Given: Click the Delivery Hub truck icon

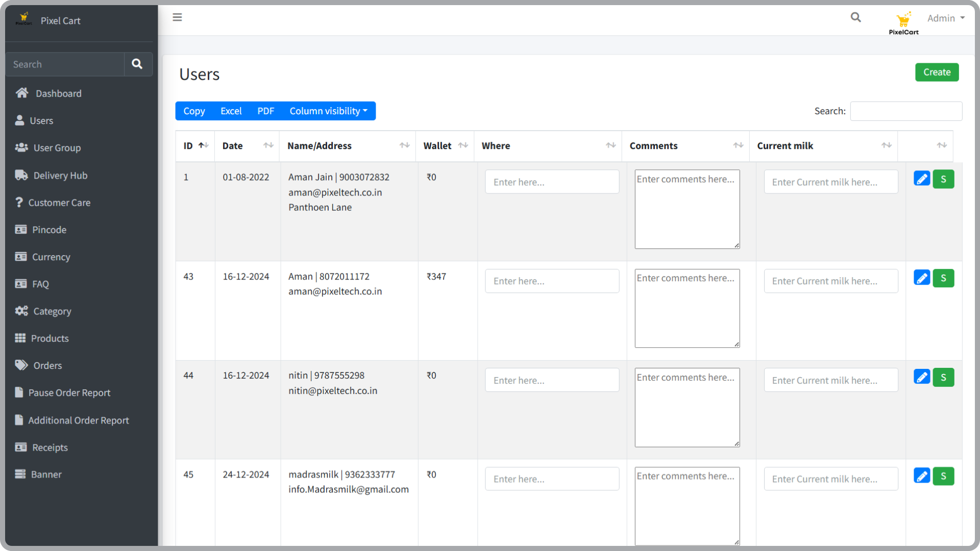Looking at the screenshot, I should tap(21, 175).
